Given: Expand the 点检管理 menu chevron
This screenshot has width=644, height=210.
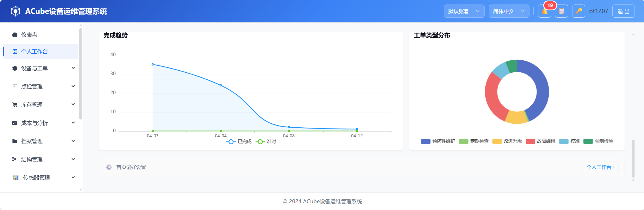Looking at the screenshot, I should [73, 86].
